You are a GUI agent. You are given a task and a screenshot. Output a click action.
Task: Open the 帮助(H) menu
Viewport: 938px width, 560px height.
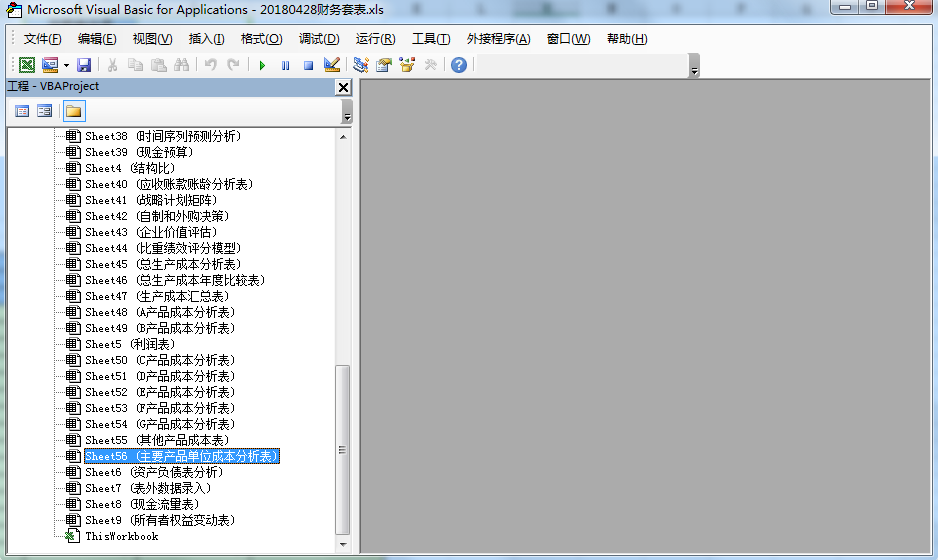627,39
